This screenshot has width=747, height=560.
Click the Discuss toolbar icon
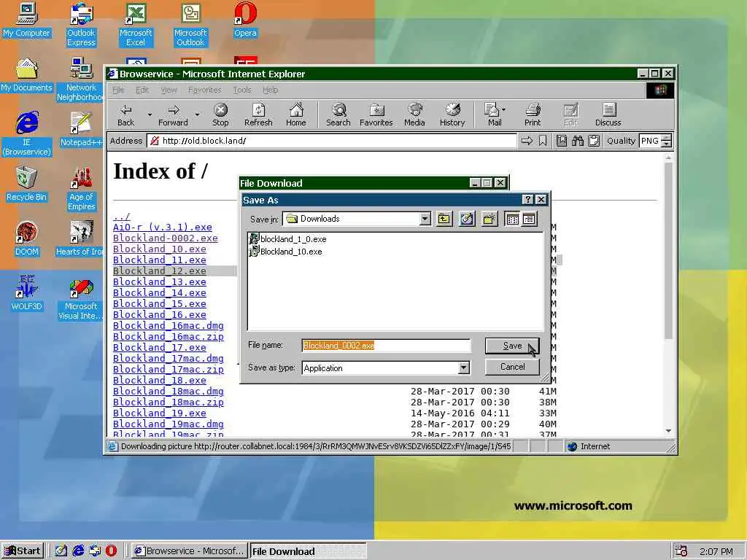[x=608, y=115]
